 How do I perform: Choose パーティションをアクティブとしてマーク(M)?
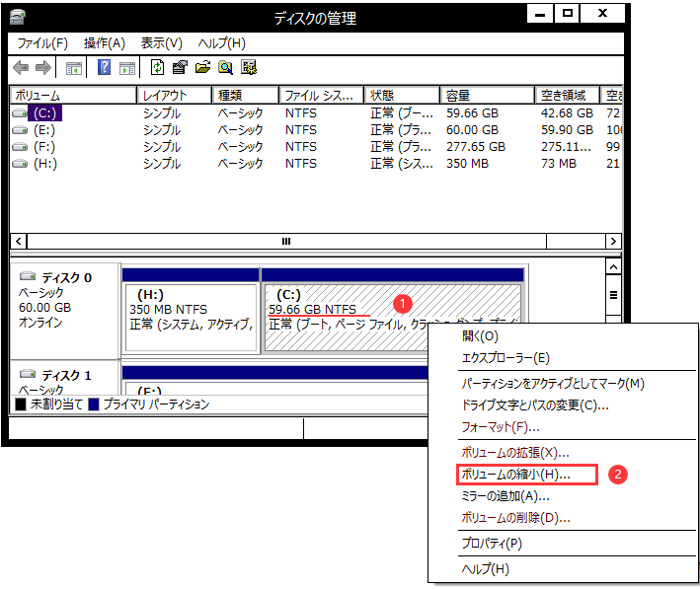coord(553,384)
